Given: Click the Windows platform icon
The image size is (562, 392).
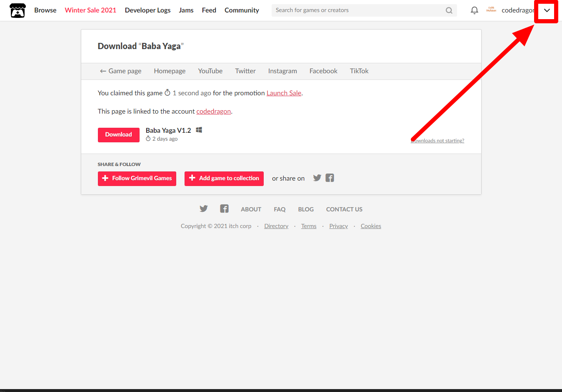Looking at the screenshot, I should 199,130.
